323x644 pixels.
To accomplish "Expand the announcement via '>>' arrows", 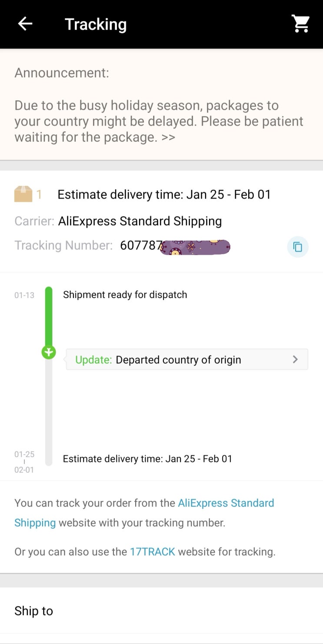I will tap(168, 137).
